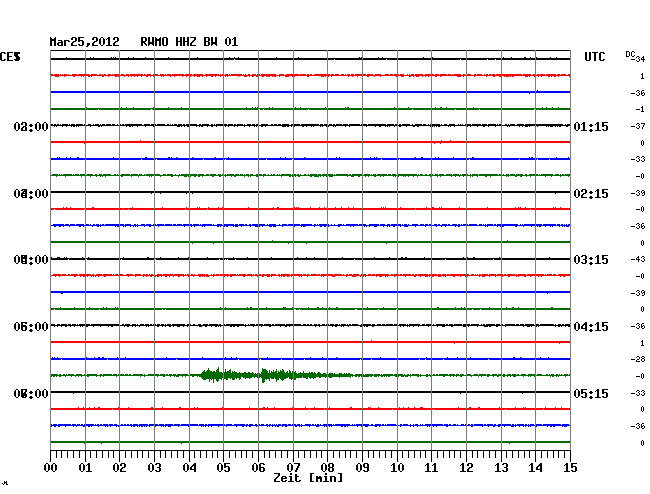
Task: Click the 09 minute tick label
Action: tap(362, 468)
